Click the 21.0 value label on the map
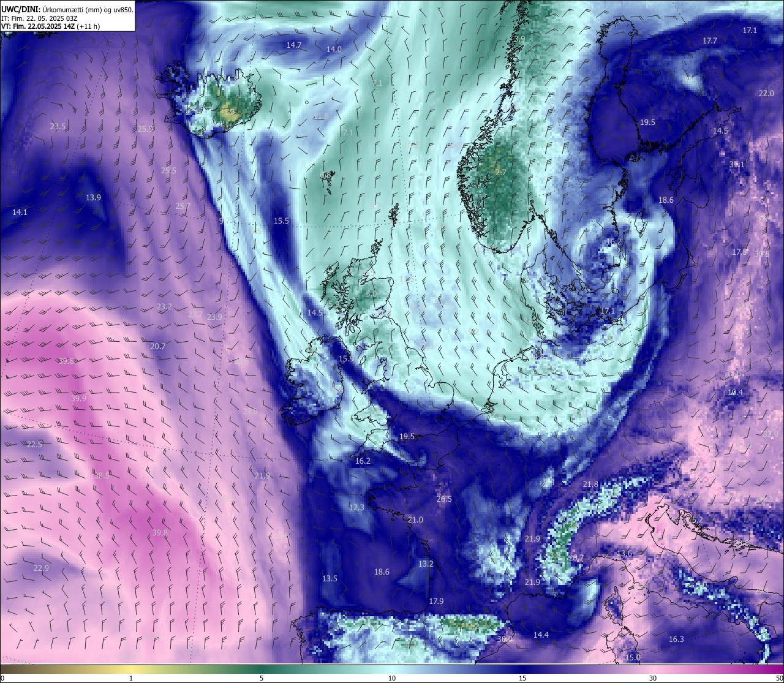The image size is (784, 683). tap(415, 520)
